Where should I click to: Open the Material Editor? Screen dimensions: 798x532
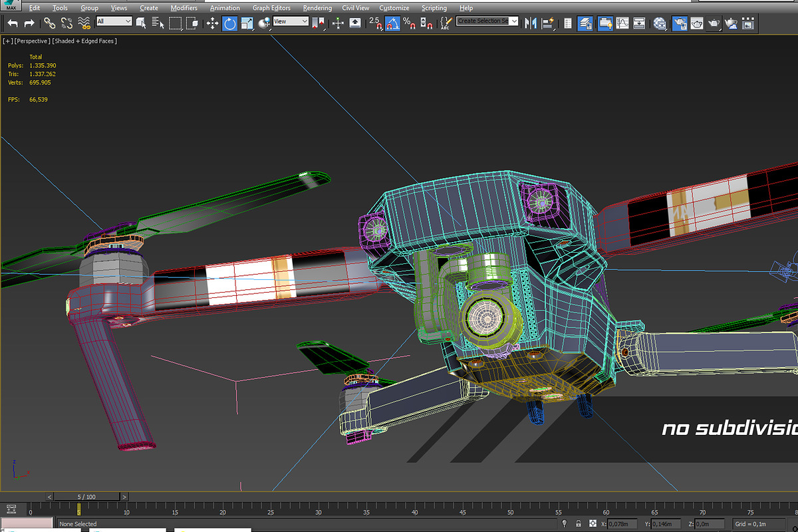660,23
